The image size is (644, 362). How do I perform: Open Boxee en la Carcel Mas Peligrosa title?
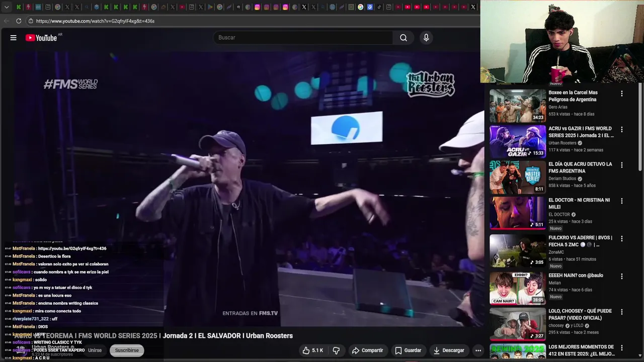573,96
